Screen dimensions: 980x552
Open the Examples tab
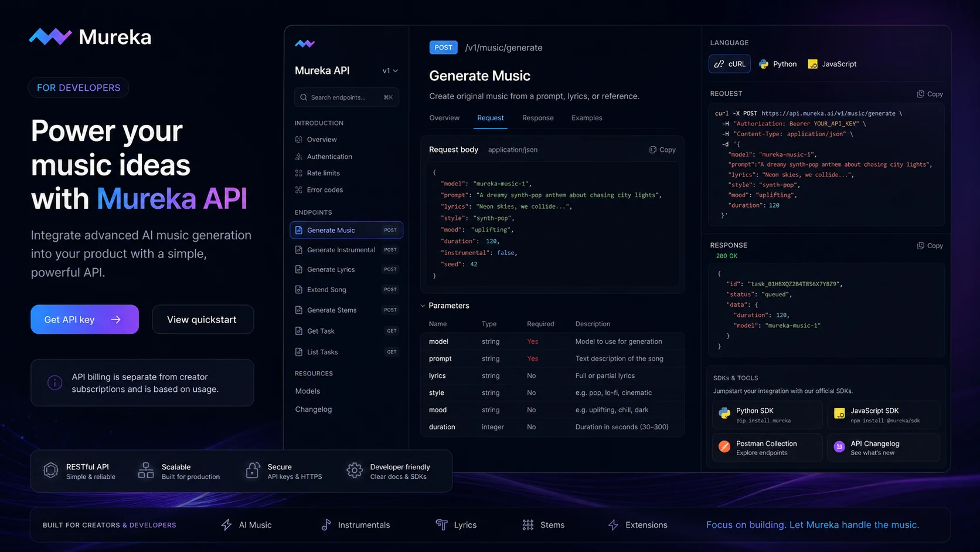coord(587,118)
